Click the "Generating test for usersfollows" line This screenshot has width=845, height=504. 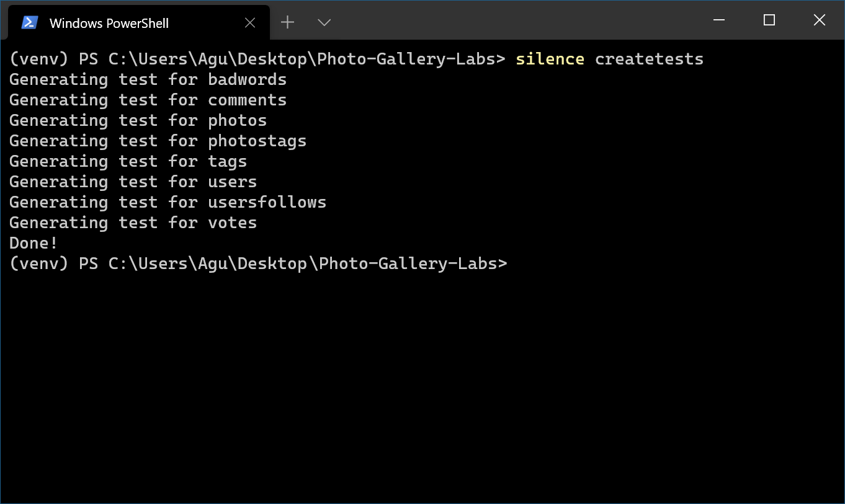168,201
